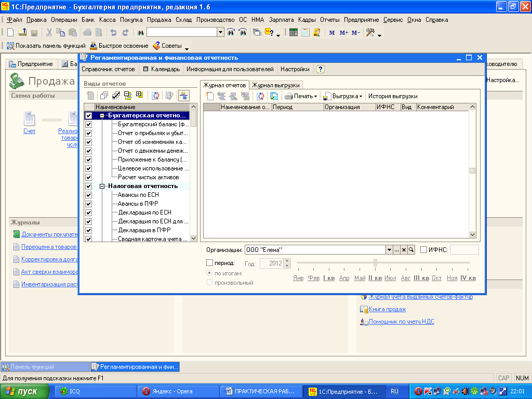Open dropdown arrow next to 1C help icon
This screenshot has width=532, height=399.
click(278, 35)
